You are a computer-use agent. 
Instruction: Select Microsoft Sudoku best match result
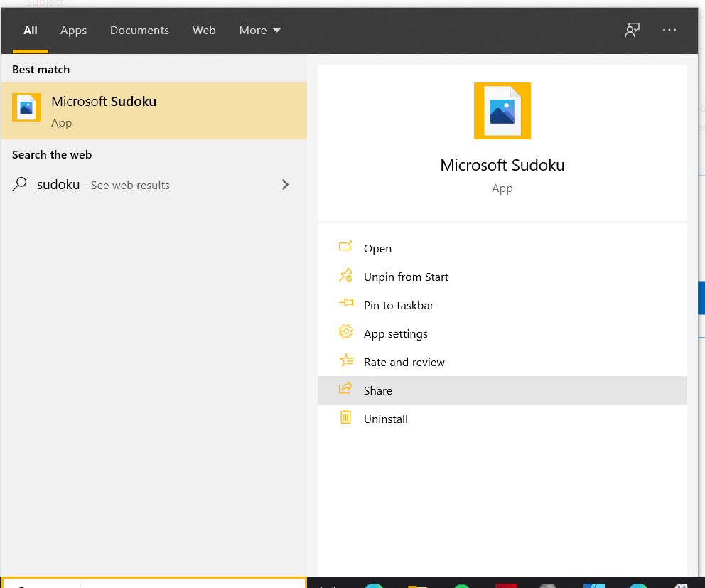point(154,111)
